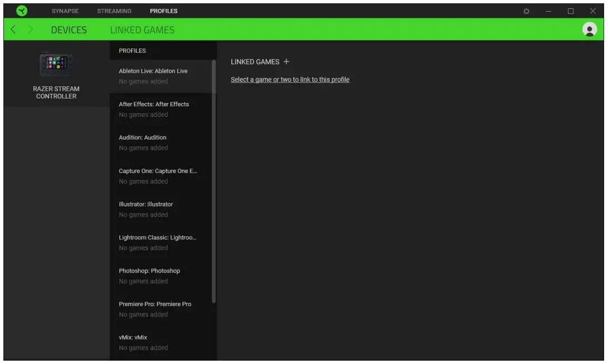Maximize the Synapse window
The width and height of the screenshot is (608, 364).
pyautogui.click(x=571, y=11)
